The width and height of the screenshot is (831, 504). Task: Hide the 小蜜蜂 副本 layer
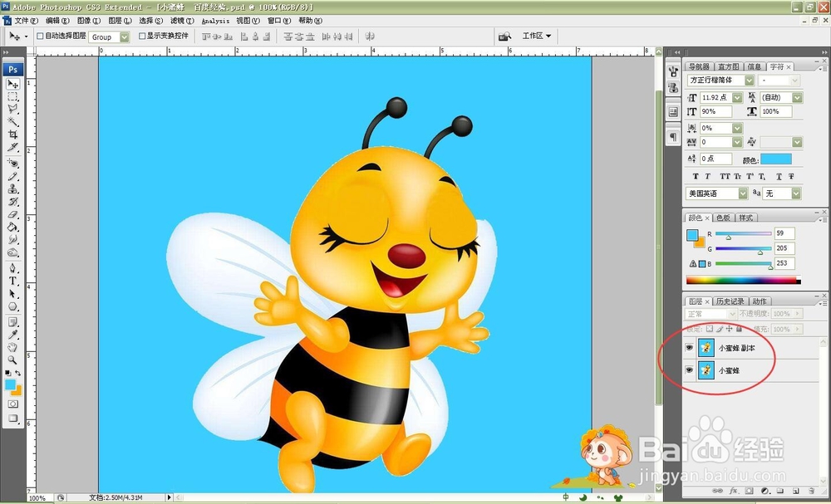coord(688,348)
